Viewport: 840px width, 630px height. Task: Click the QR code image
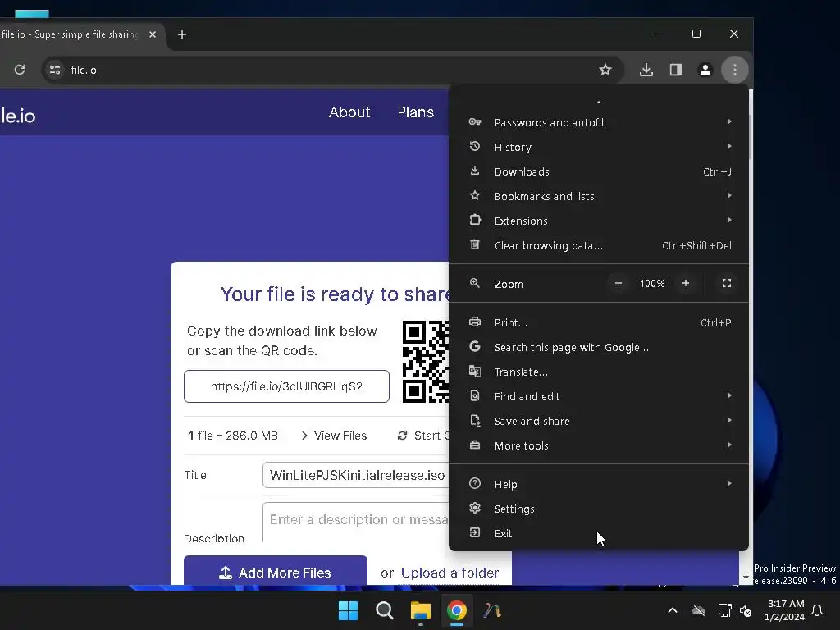[x=426, y=362]
